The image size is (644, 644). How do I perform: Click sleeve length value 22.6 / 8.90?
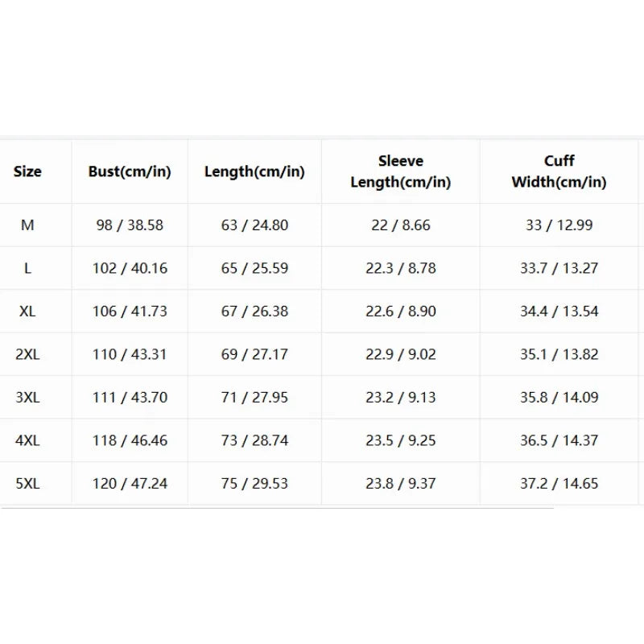click(x=400, y=312)
